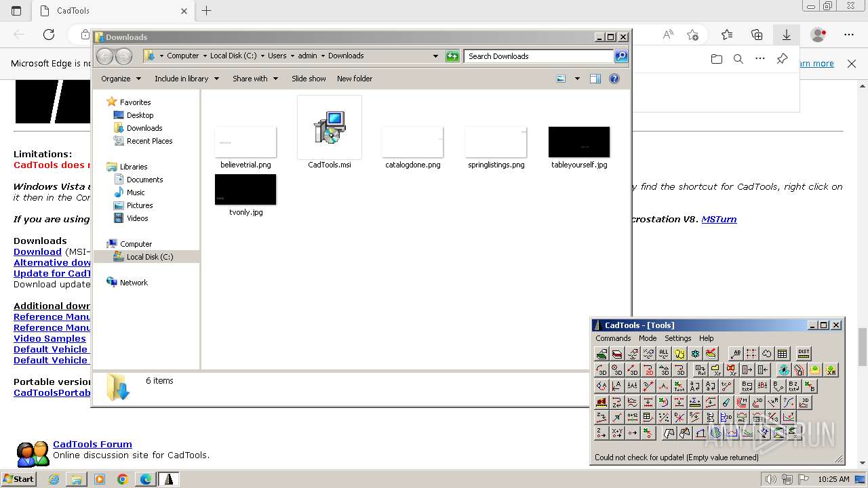The image size is (868, 488).
Task: Select the AB arrow label tool in CadTools
Action: [736, 353]
